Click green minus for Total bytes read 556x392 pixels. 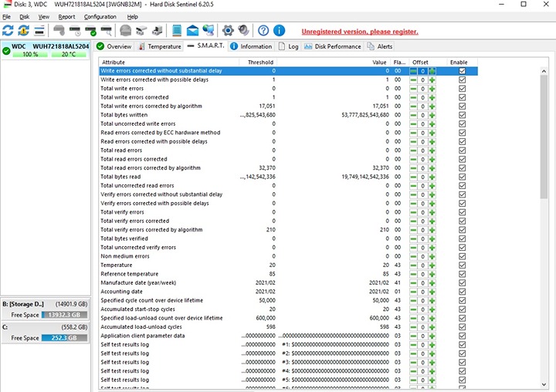tap(413, 177)
